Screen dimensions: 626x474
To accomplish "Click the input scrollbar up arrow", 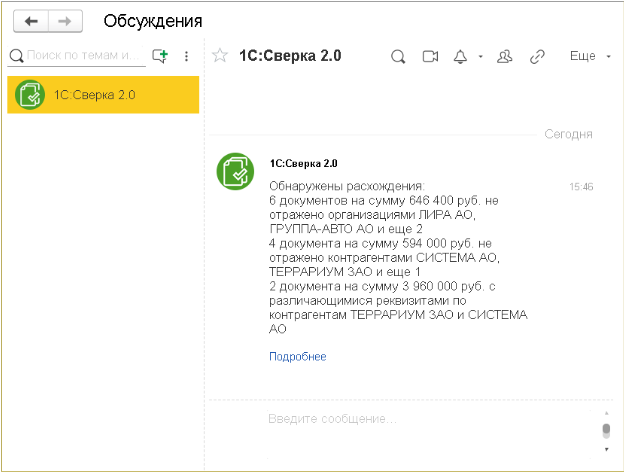I will (x=606, y=413).
